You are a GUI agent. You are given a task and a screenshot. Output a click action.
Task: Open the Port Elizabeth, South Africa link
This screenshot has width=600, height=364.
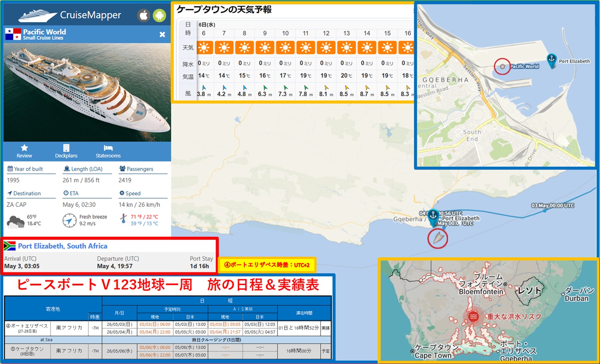pos(63,246)
